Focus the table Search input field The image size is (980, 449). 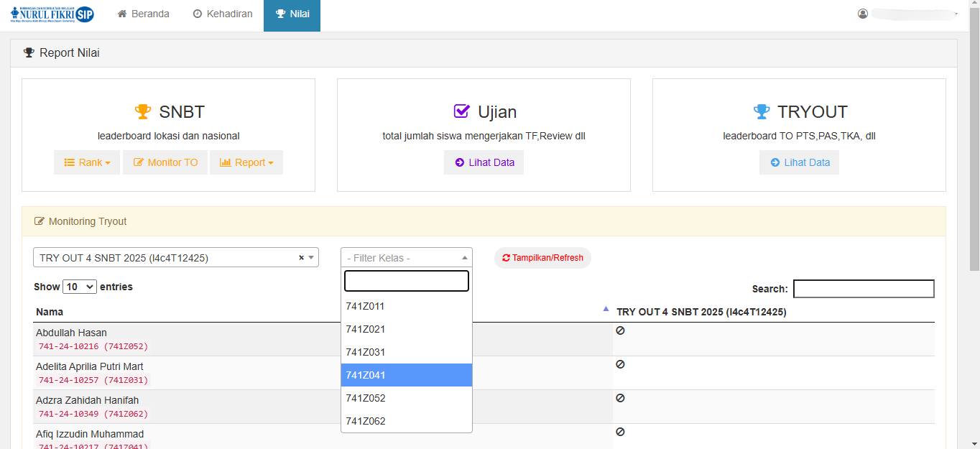coord(863,289)
